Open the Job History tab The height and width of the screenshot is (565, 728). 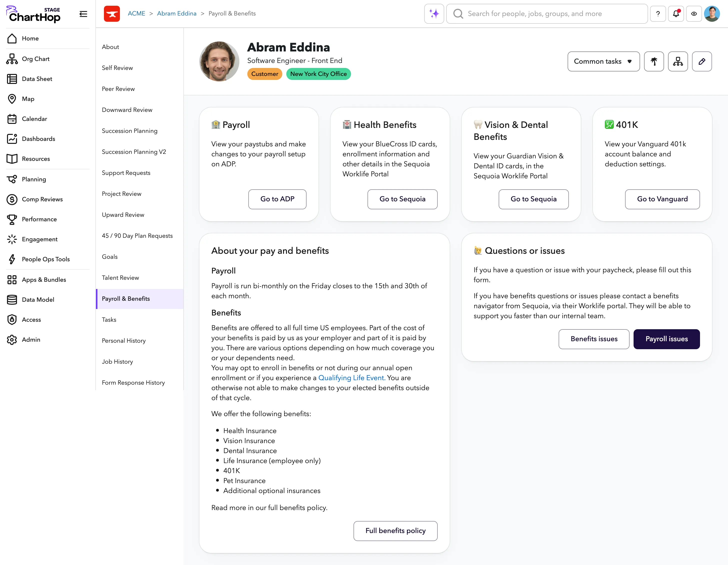(x=140, y=362)
